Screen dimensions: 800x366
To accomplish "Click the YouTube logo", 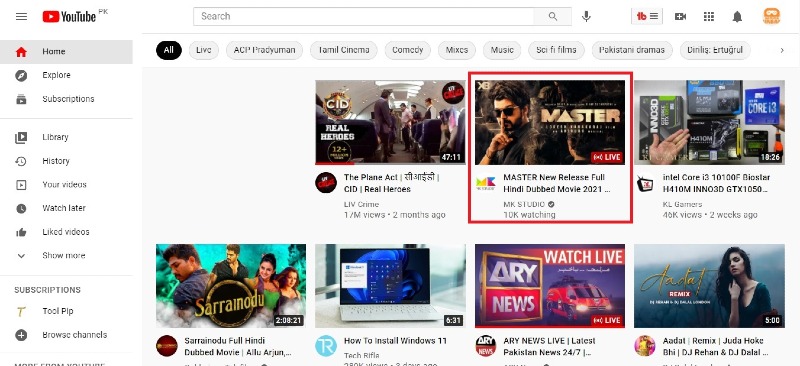I will coord(69,16).
